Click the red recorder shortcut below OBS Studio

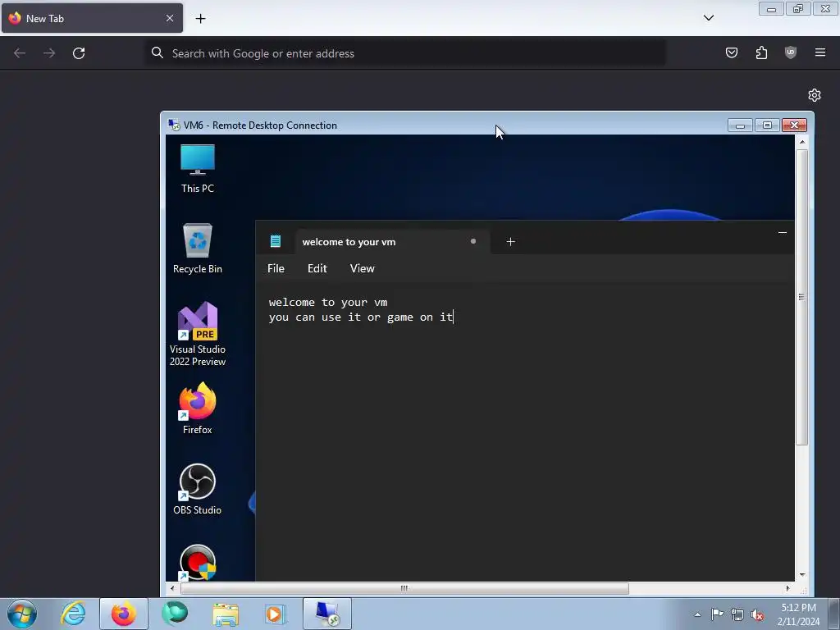(197, 562)
